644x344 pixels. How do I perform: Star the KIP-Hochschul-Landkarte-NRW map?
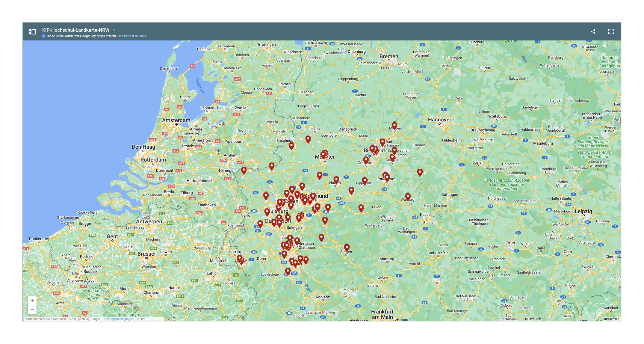coord(114,30)
